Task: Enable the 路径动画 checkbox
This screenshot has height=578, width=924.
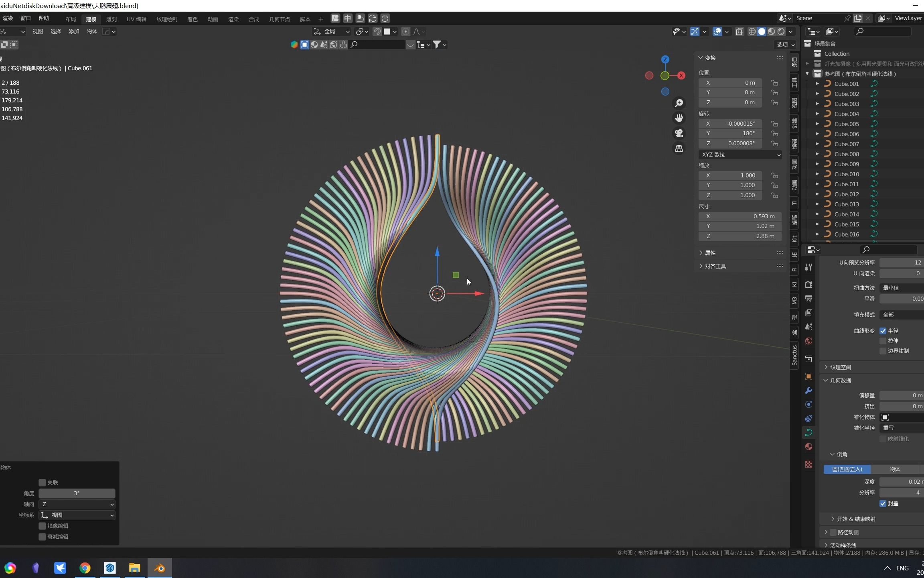Action: click(833, 532)
